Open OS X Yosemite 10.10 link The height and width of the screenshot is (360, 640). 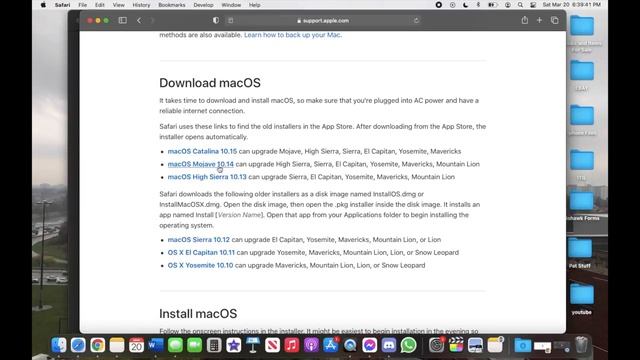[x=200, y=265]
